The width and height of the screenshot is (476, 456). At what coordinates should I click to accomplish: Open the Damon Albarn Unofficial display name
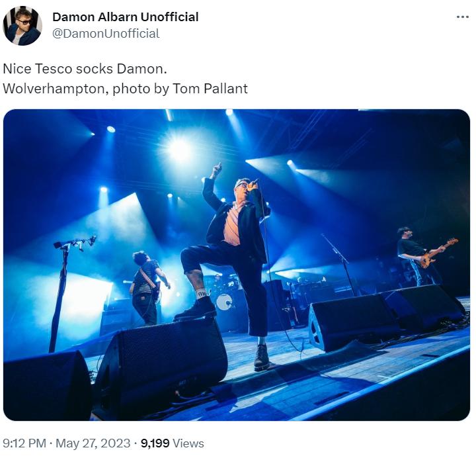tap(125, 17)
